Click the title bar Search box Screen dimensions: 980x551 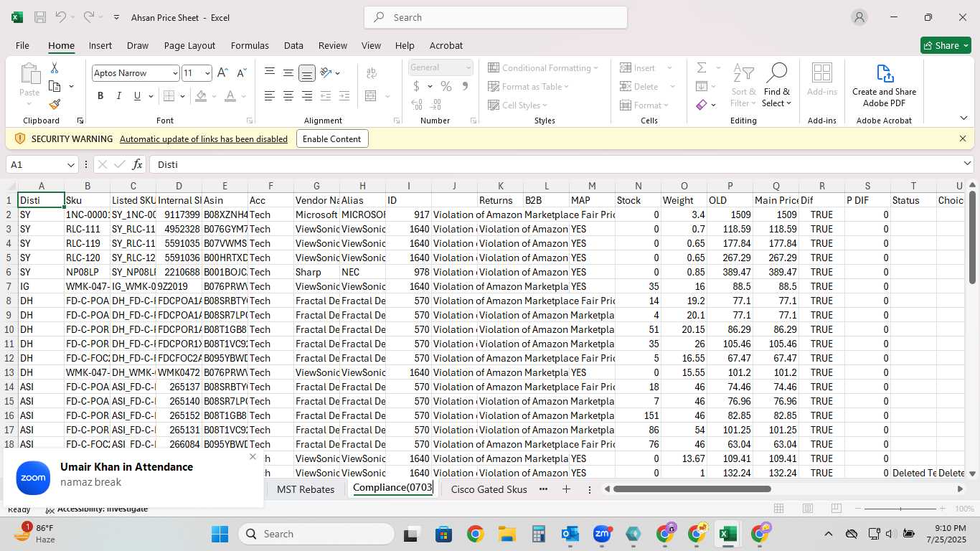click(x=496, y=17)
